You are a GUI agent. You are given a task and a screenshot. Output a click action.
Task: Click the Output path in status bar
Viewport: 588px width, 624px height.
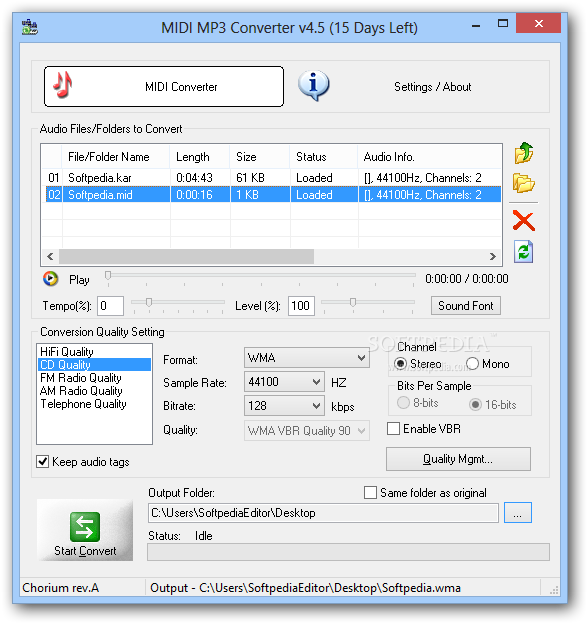point(305,588)
